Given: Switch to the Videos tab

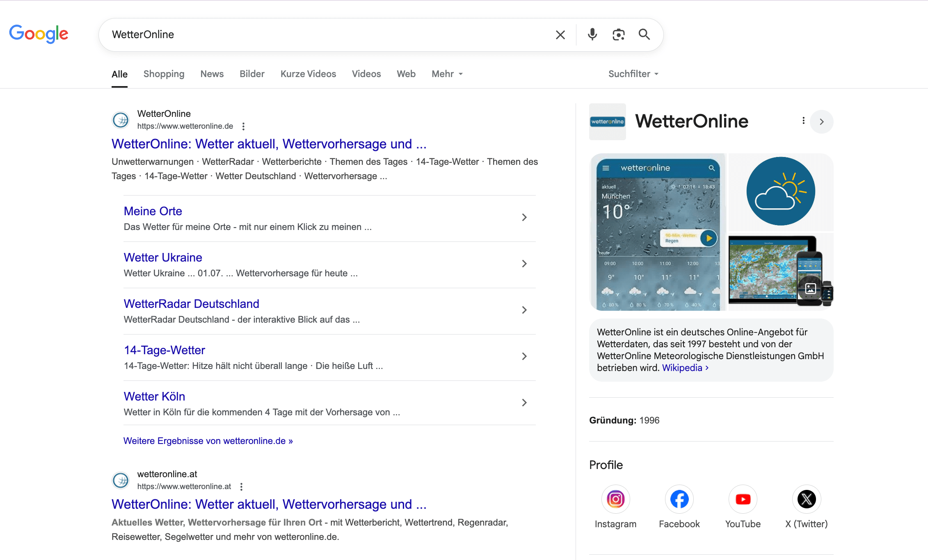Looking at the screenshot, I should [x=366, y=74].
